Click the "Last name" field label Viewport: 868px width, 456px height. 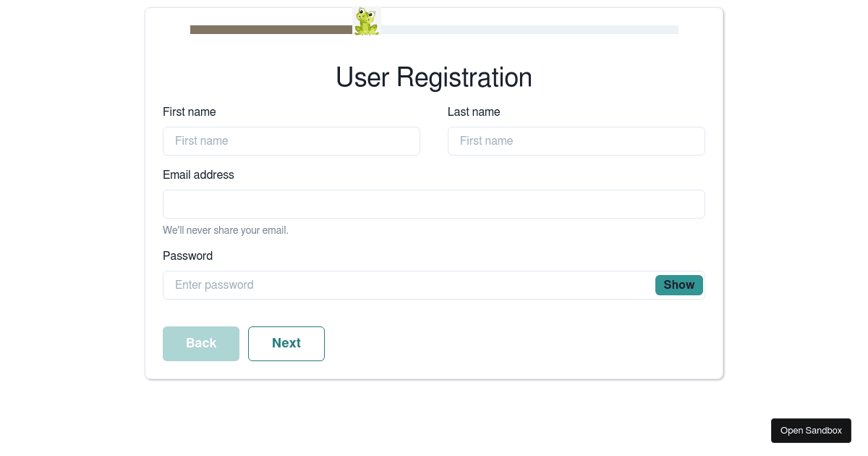click(x=474, y=112)
